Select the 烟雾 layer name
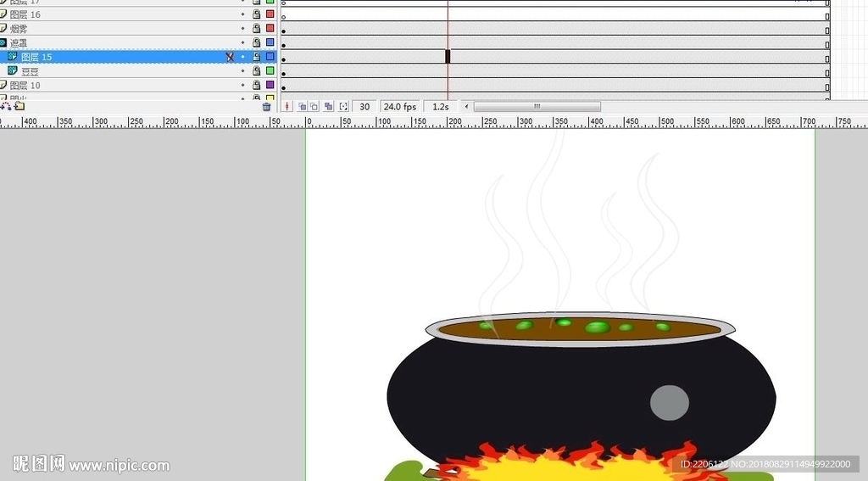The height and width of the screenshot is (481, 868). click(x=19, y=29)
